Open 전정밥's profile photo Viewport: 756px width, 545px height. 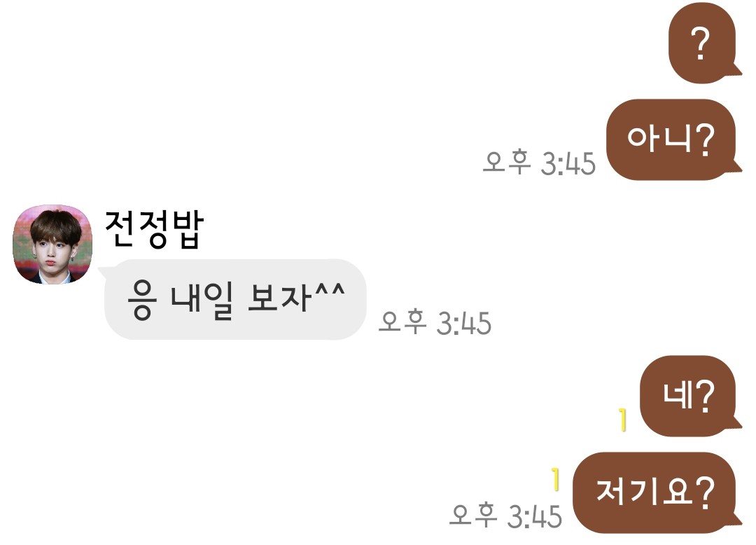click(x=52, y=244)
